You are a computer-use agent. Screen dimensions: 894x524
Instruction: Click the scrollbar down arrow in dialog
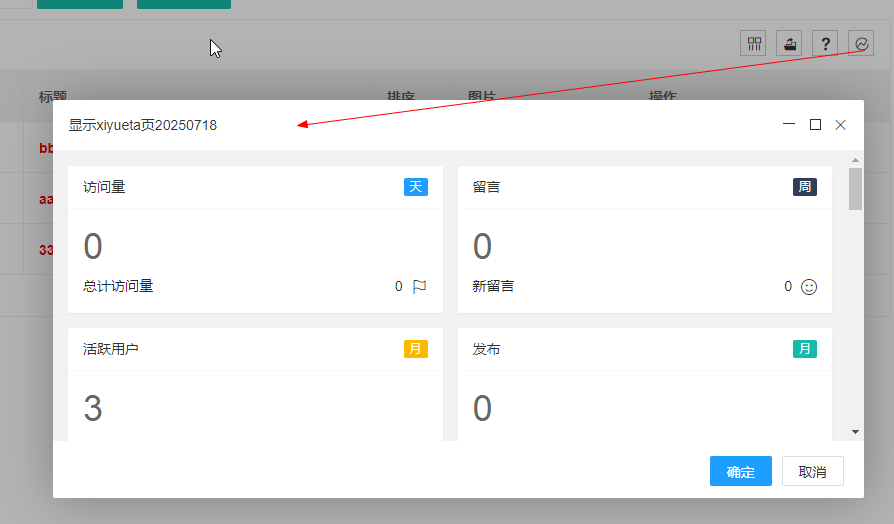coord(855,431)
